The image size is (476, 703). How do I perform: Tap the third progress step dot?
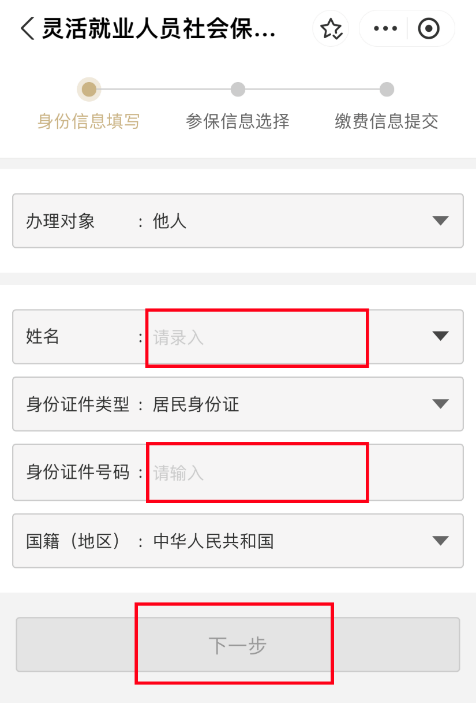pos(386,89)
